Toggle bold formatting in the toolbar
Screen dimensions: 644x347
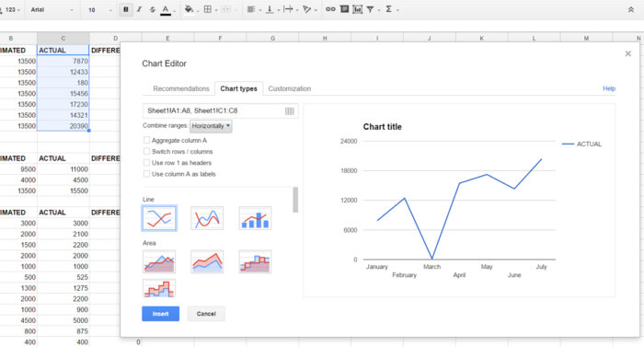pos(126,9)
